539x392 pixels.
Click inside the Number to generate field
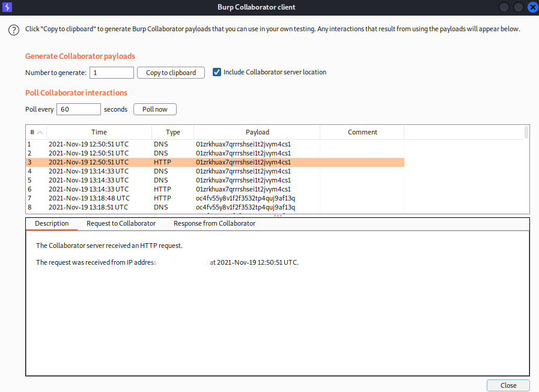pyautogui.click(x=111, y=72)
